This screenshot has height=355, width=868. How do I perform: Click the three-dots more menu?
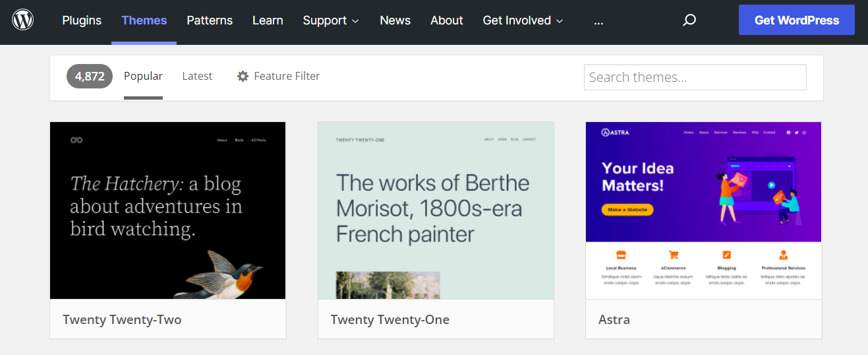pyautogui.click(x=598, y=20)
